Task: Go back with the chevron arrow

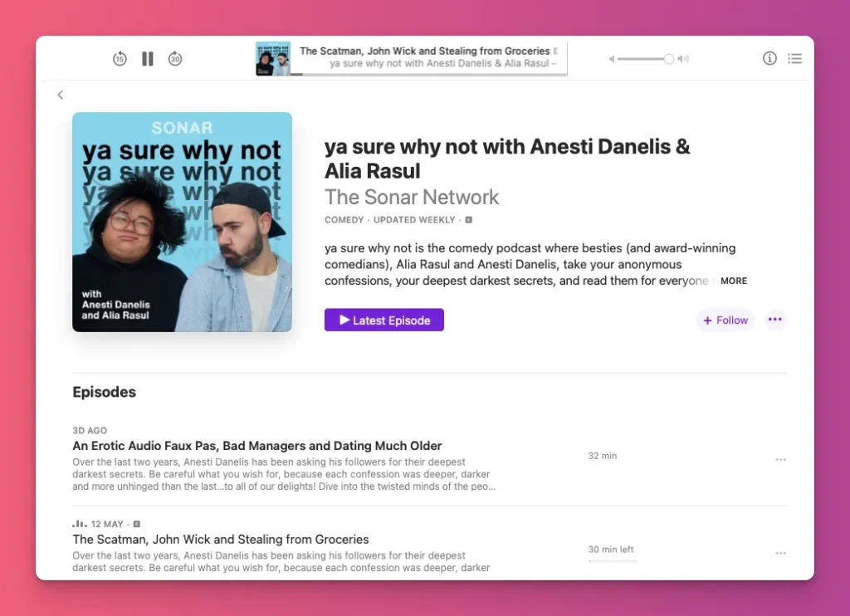Action: coord(60,95)
